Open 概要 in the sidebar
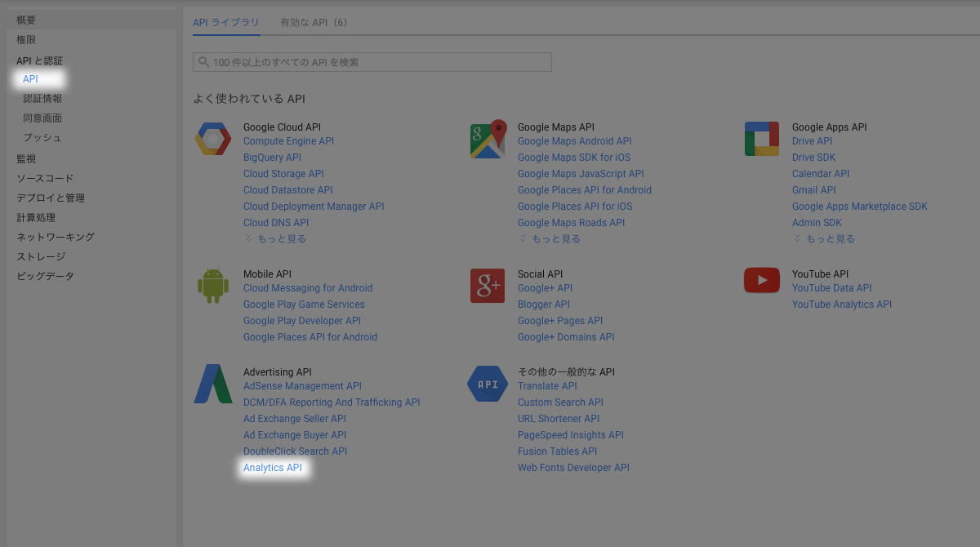Screen dimensions: 980x547 click(26, 20)
